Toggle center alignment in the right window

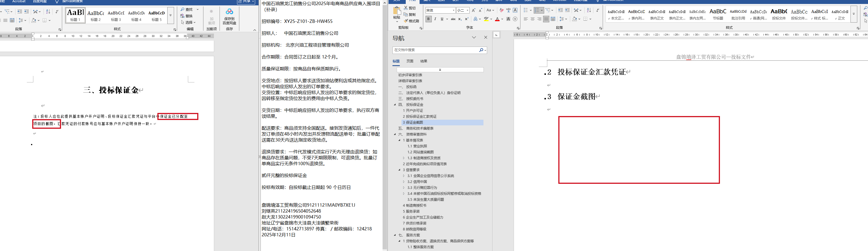[532, 19]
